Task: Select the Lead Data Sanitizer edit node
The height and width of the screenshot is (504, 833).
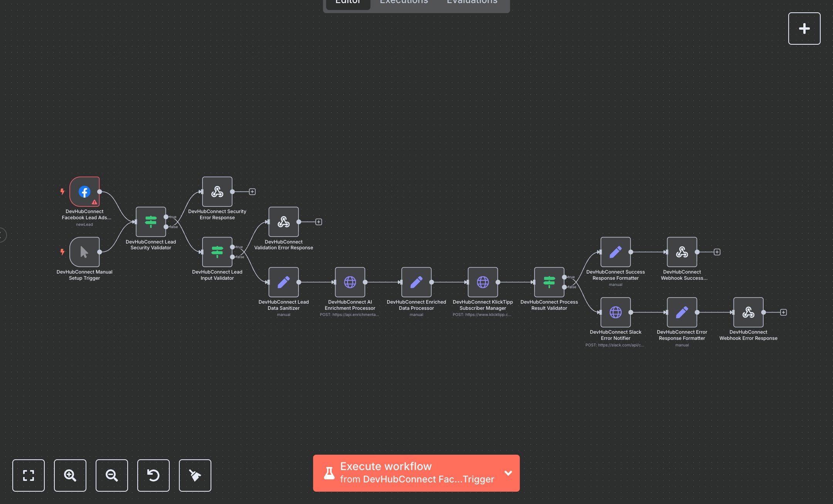Action: (283, 282)
